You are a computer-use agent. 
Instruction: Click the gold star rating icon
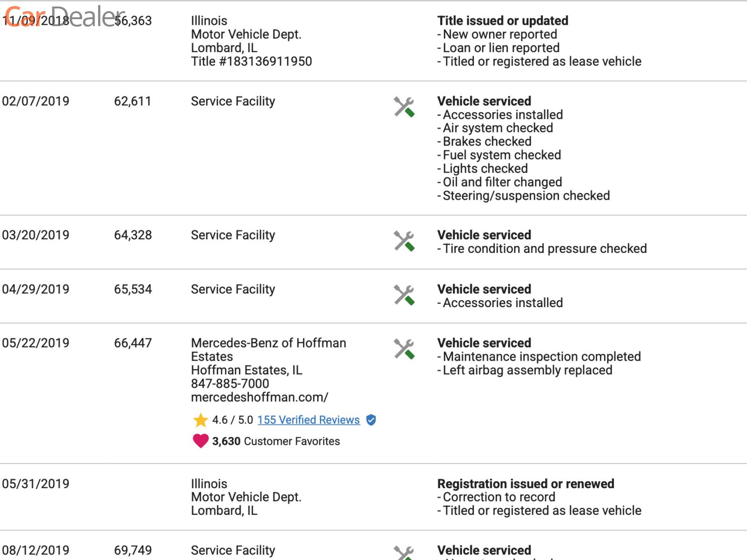[200, 420]
